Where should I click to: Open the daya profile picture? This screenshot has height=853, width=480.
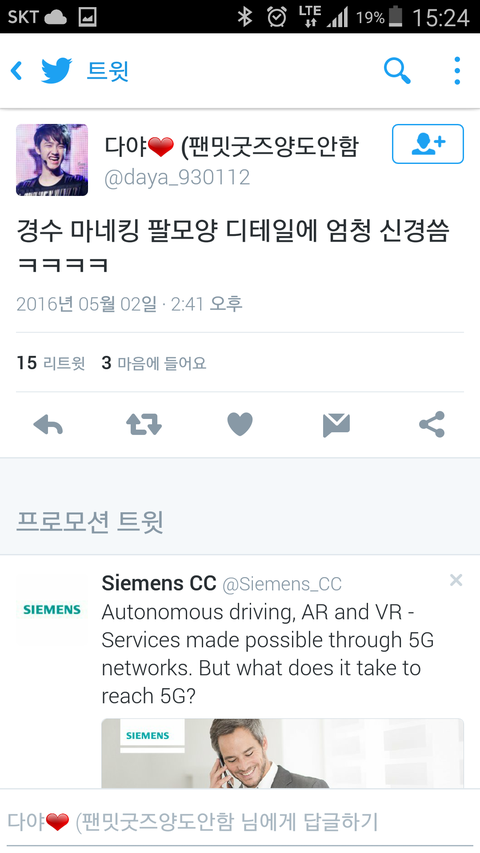pyautogui.click(x=52, y=160)
